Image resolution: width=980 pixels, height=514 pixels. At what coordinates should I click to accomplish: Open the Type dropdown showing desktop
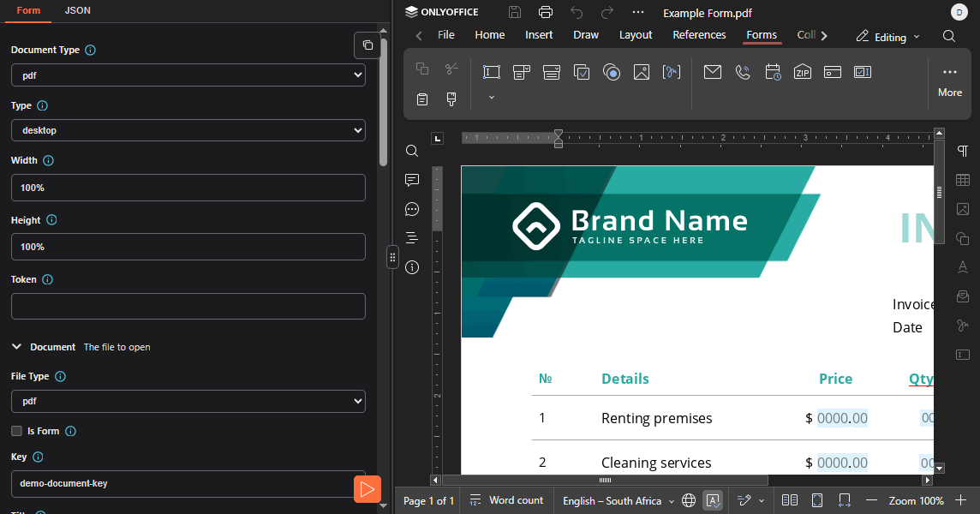188,130
